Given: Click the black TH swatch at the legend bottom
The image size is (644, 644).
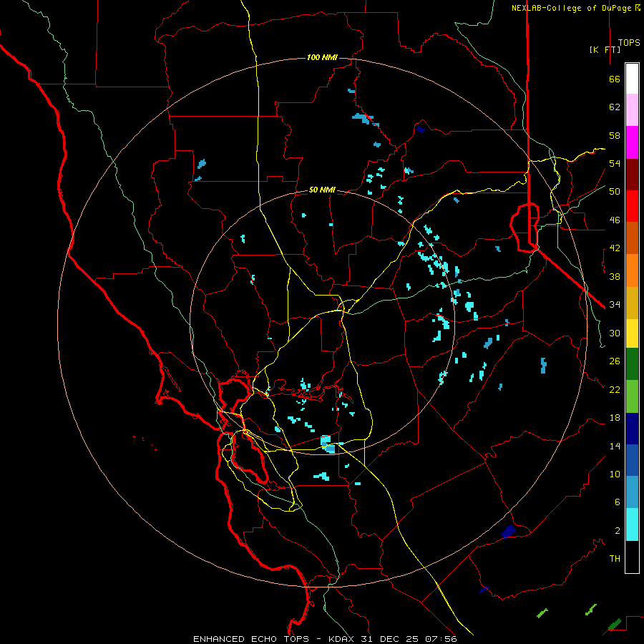Looking at the screenshot, I should (632, 557).
